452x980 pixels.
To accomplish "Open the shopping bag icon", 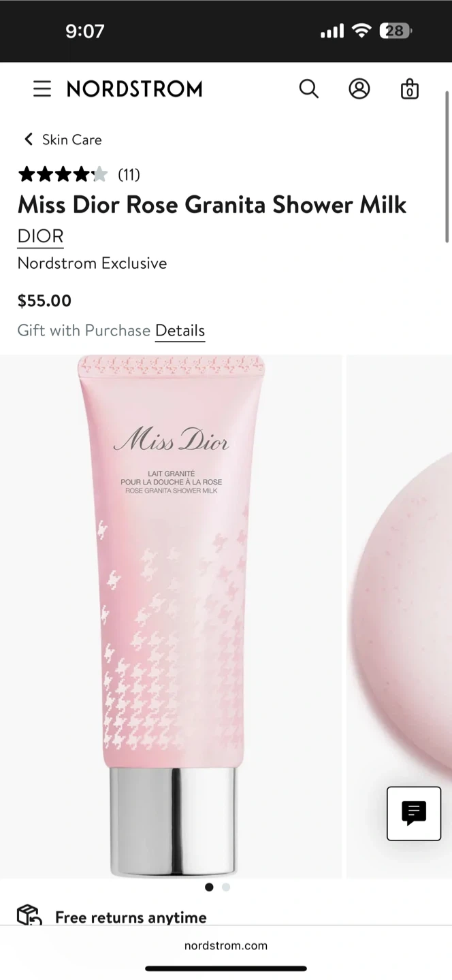I will pos(409,89).
